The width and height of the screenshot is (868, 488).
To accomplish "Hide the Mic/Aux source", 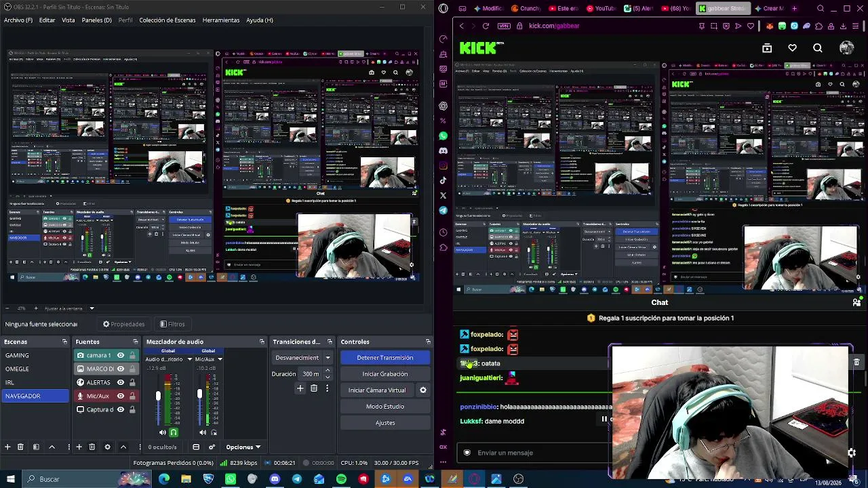I will tap(121, 396).
